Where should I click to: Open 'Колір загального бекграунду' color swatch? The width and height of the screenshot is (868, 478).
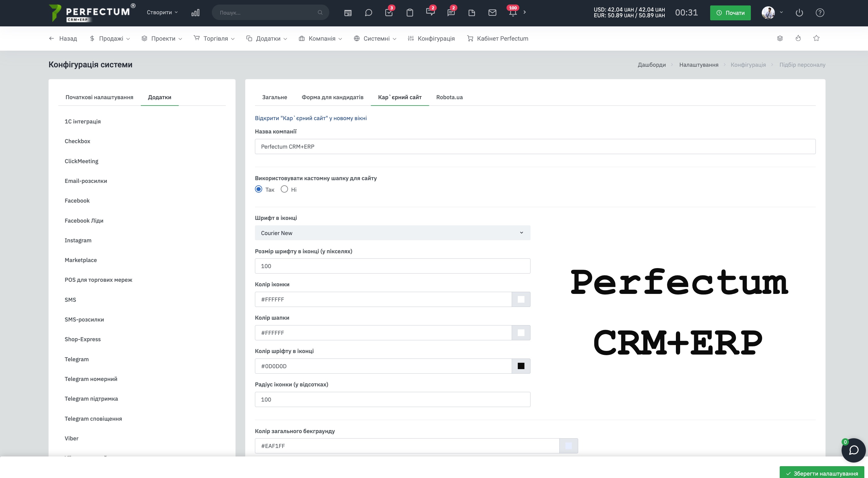click(x=568, y=446)
